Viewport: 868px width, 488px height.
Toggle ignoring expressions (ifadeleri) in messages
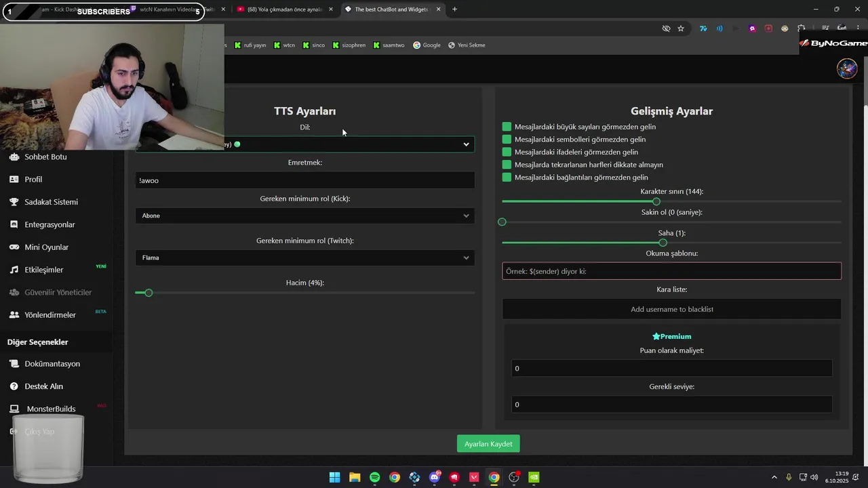[x=507, y=152]
